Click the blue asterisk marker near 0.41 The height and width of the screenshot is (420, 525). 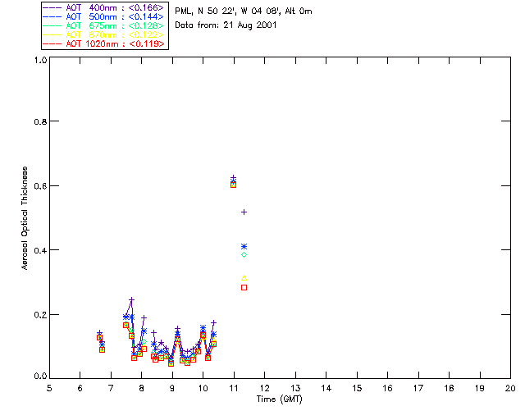point(244,247)
